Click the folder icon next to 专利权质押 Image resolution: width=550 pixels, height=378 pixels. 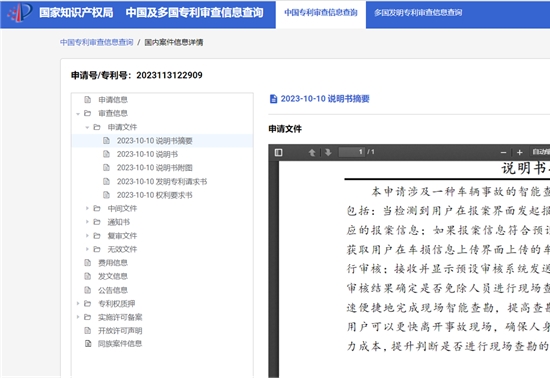click(88, 304)
